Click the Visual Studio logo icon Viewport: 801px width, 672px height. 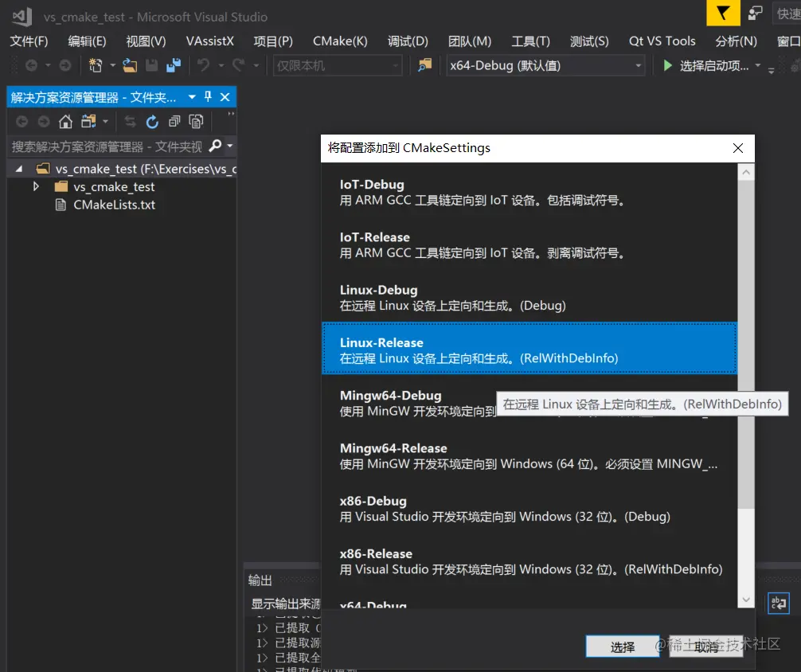22,17
